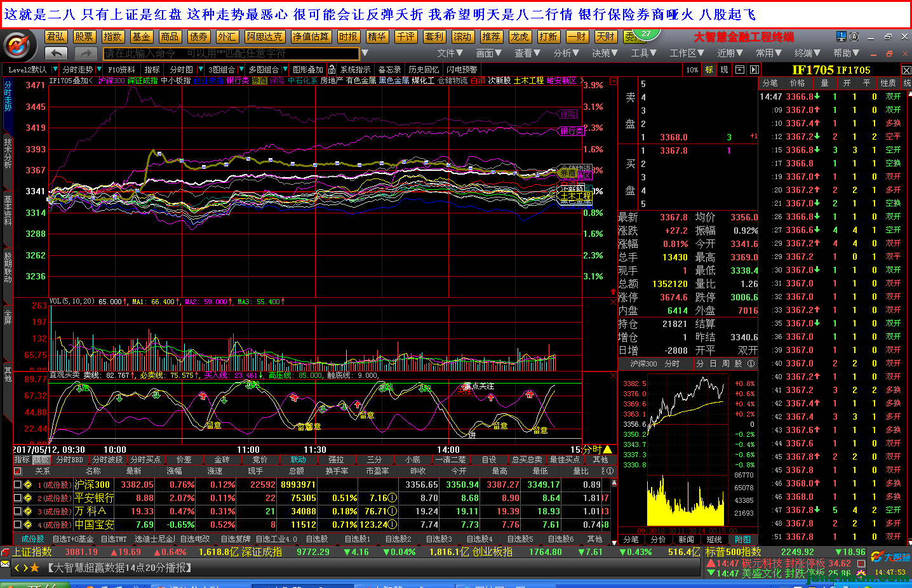Viewport: 912px width, 588px height.
Task: Click the diamond marker icon of 平安银行 row
Action: tap(28, 498)
